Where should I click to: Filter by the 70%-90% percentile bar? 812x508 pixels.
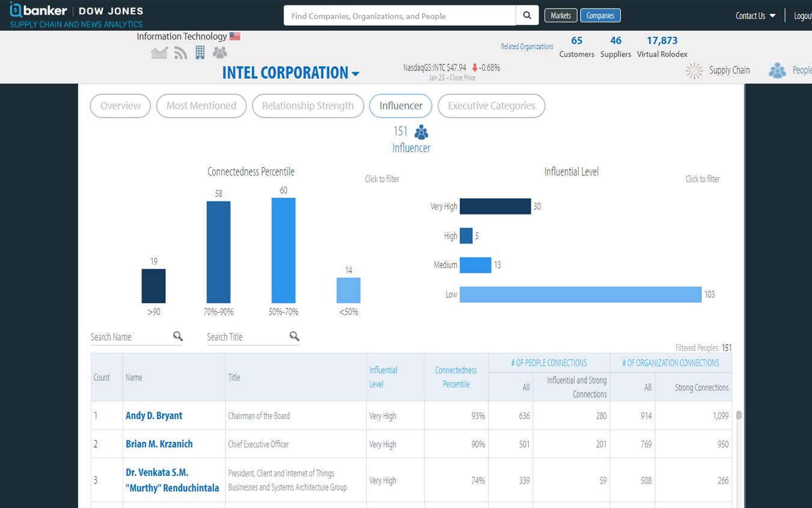(219, 252)
